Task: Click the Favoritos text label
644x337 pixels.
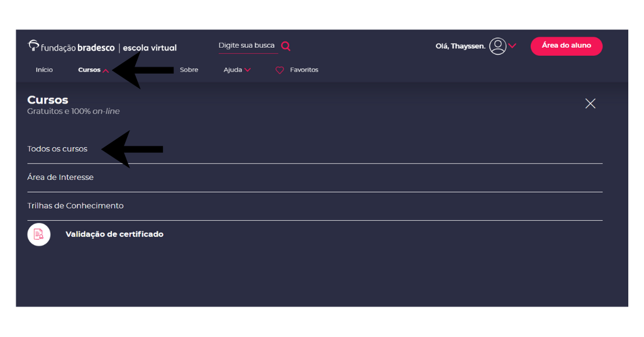Action: point(304,70)
